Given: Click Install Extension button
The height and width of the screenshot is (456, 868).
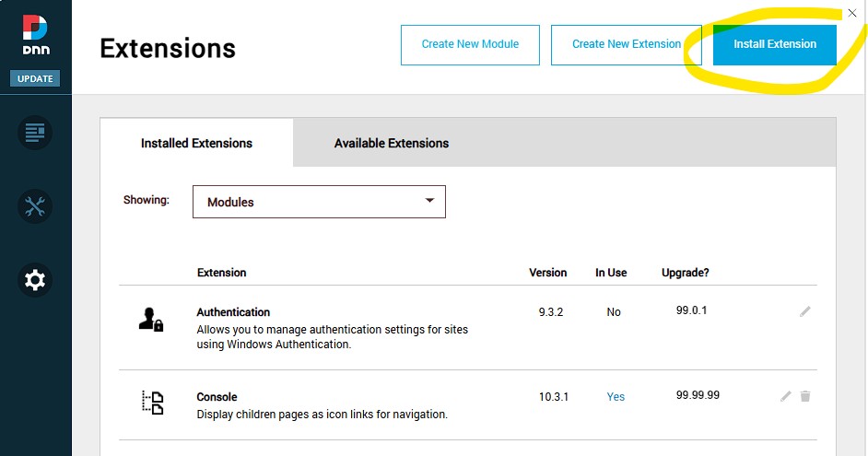Looking at the screenshot, I should click(x=774, y=45).
